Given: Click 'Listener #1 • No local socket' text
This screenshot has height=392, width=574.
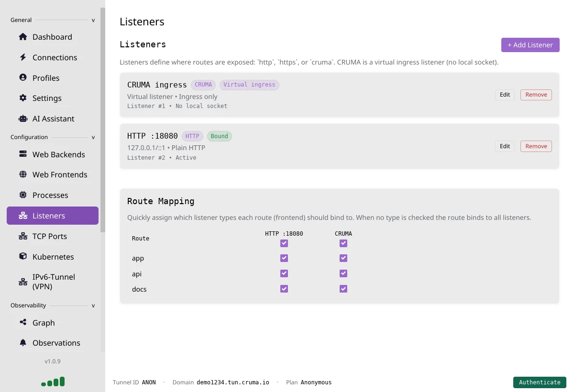Looking at the screenshot, I should pos(177,106).
